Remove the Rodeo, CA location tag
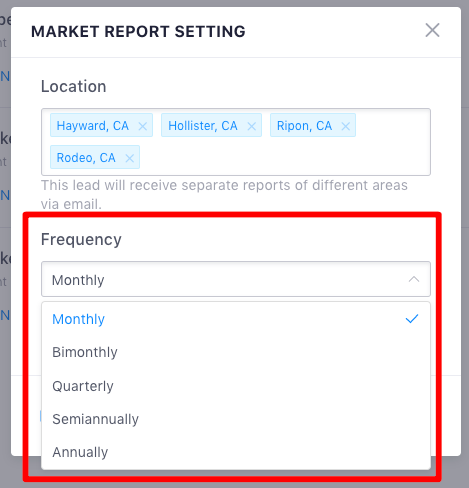The height and width of the screenshot is (488, 469). (x=130, y=158)
